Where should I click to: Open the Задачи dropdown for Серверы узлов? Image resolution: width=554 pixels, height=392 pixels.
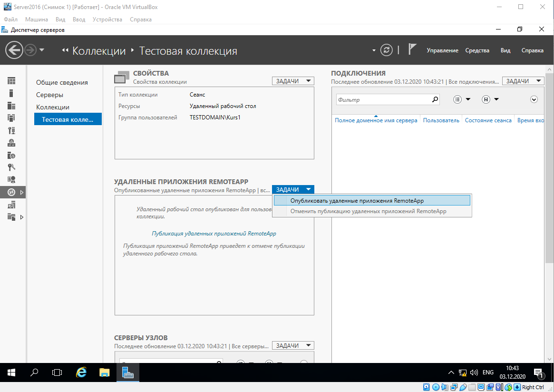(293, 345)
